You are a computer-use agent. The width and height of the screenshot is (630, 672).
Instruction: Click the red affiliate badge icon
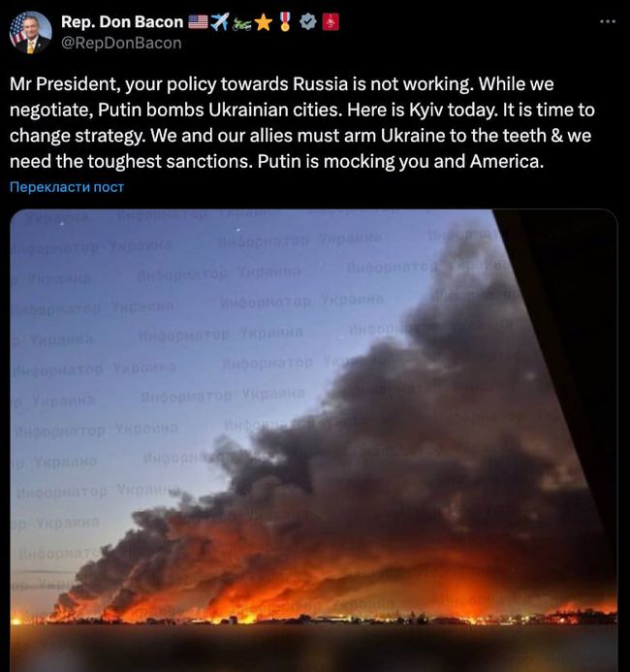coord(331,22)
